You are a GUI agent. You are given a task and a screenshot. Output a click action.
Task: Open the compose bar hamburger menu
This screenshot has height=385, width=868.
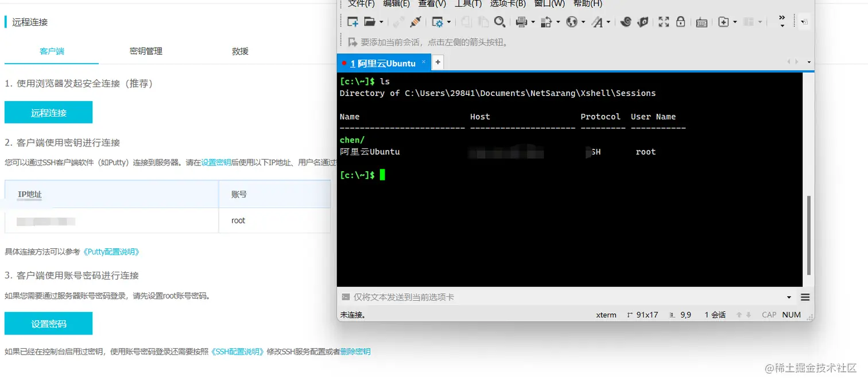(805, 297)
